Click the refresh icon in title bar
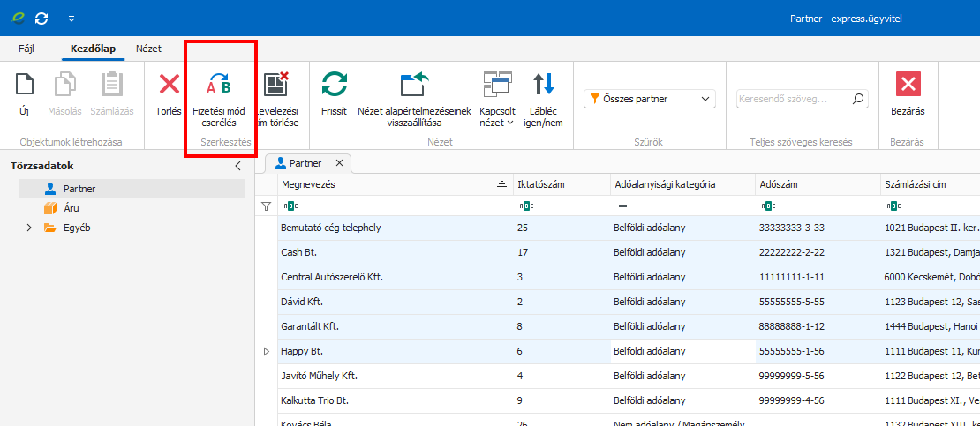Image resolution: width=980 pixels, height=426 pixels. tap(42, 18)
